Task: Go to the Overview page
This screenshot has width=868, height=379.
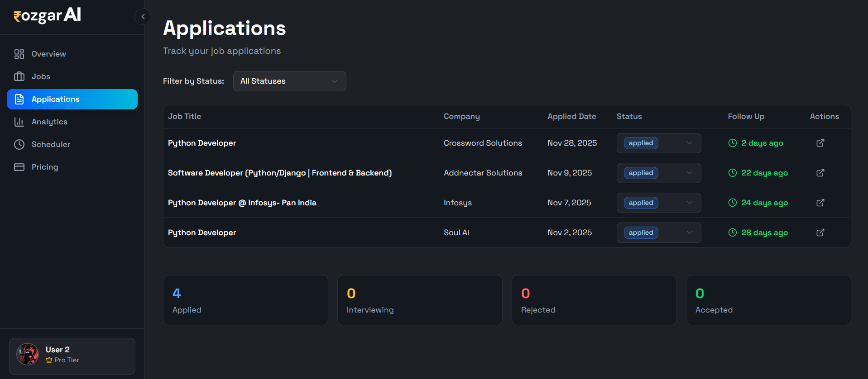Action: pos(49,54)
